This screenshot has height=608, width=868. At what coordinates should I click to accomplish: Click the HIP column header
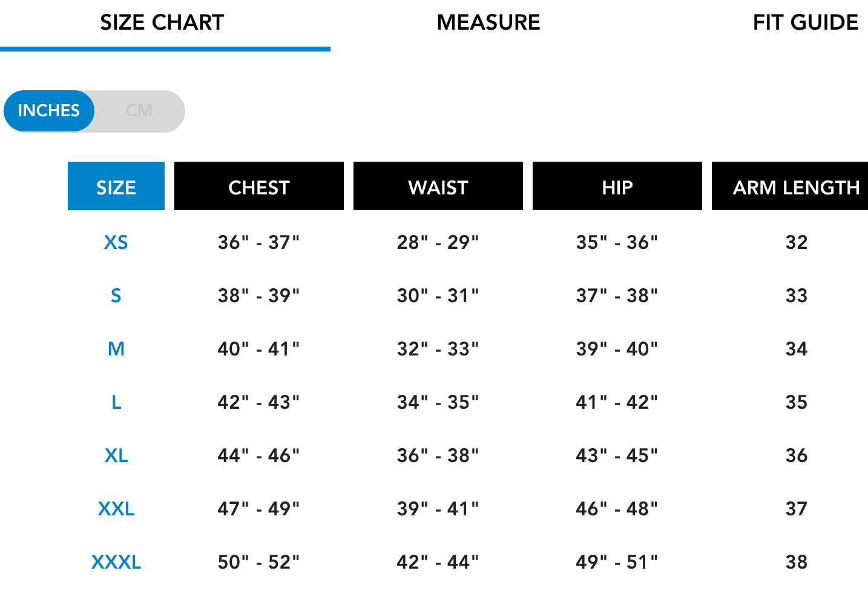point(617,186)
